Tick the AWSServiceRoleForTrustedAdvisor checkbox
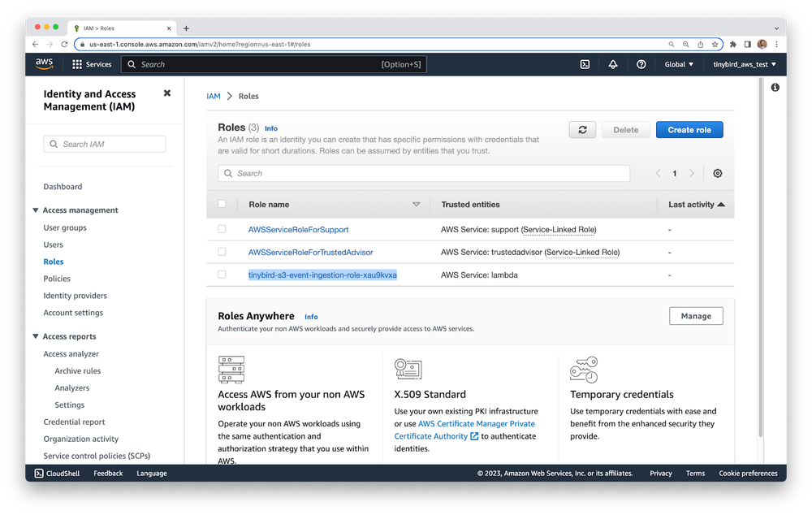The width and height of the screenshot is (812, 515). click(x=222, y=253)
